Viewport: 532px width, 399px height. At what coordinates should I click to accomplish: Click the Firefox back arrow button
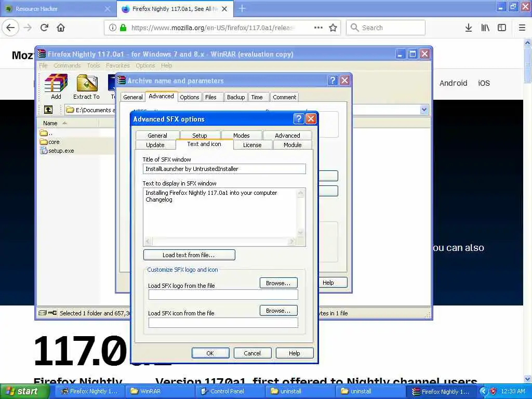tap(10, 28)
